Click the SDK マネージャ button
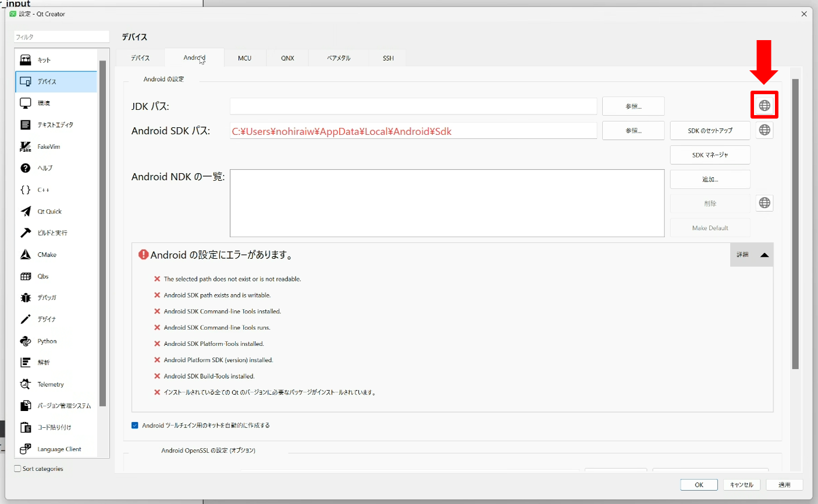 pyautogui.click(x=710, y=155)
